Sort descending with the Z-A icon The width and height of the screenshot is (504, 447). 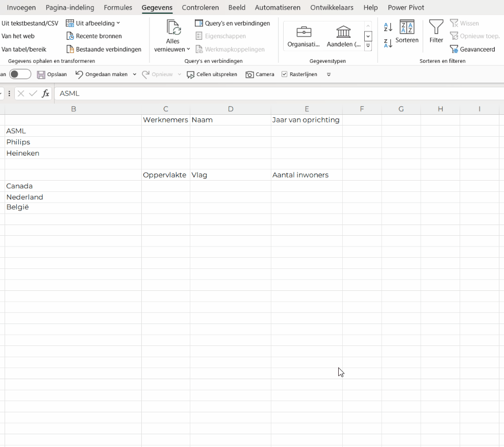pyautogui.click(x=388, y=43)
